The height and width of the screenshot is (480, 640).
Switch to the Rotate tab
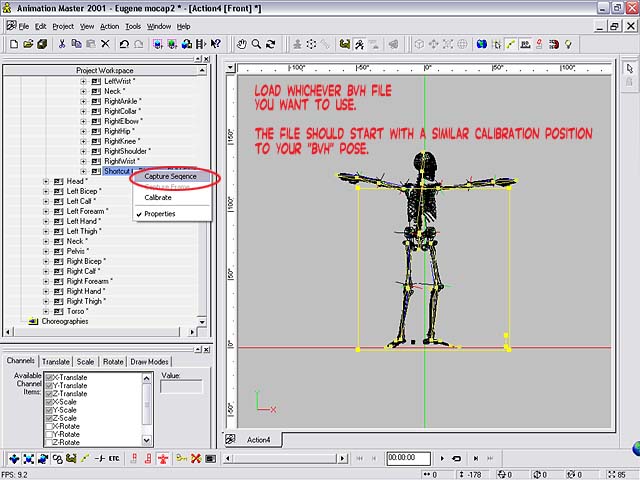pyautogui.click(x=113, y=361)
